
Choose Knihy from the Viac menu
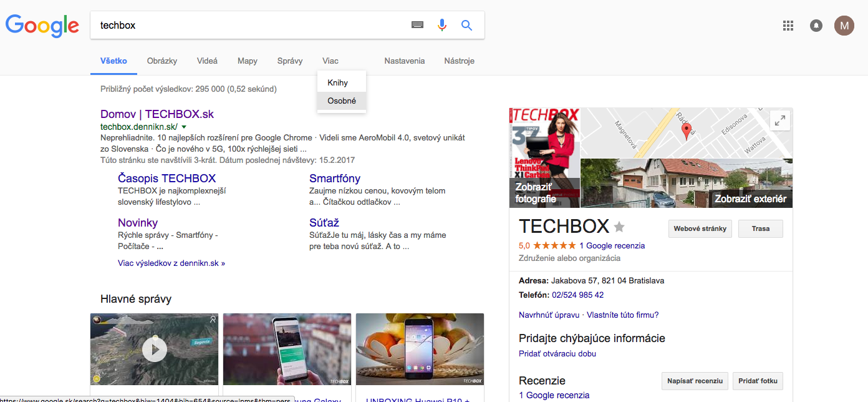(342, 83)
